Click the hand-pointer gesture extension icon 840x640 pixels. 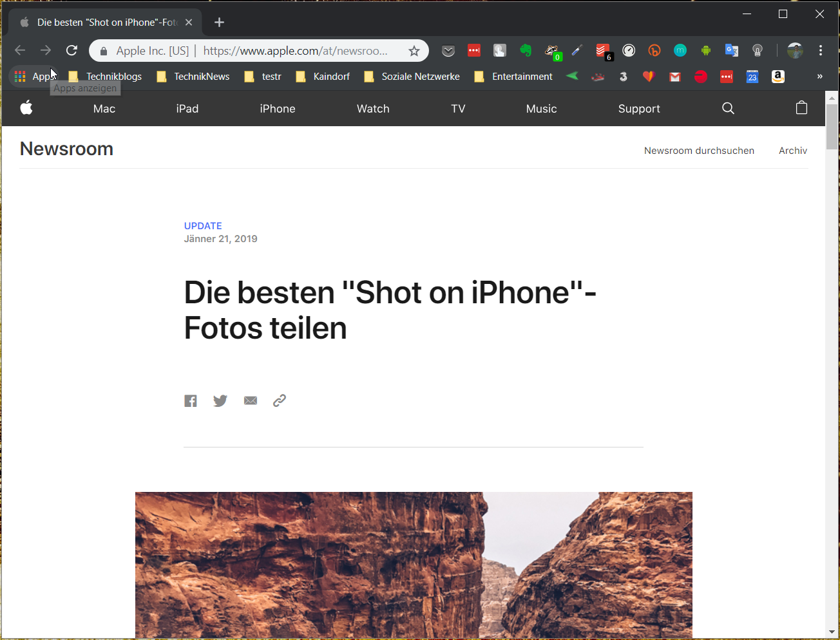tap(500, 51)
